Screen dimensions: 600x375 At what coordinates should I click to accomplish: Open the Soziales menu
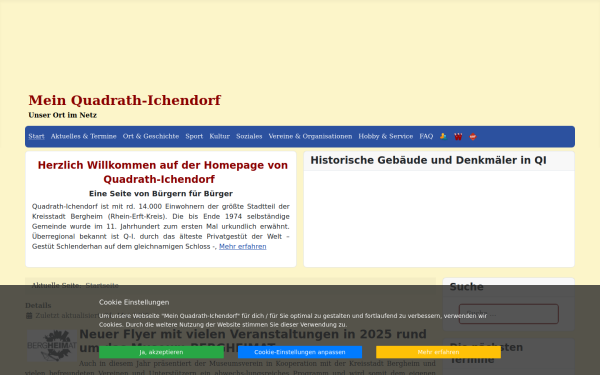pos(249,136)
